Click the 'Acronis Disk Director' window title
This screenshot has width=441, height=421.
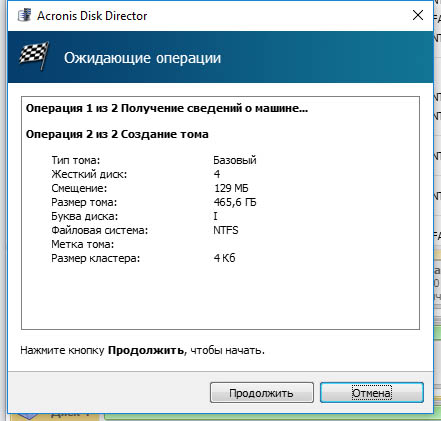pos(92,16)
